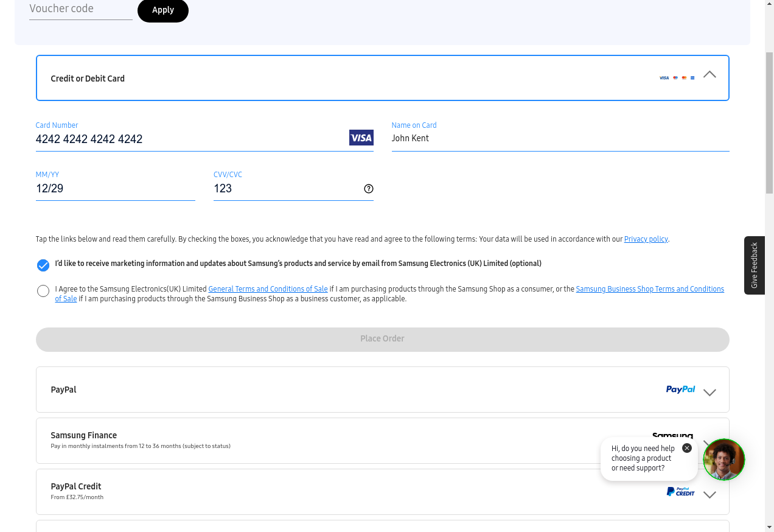Image resolution: width=774 pixels, height=532 pixels.
Task: Click the Name on Card input field
Action: (560, 139)
